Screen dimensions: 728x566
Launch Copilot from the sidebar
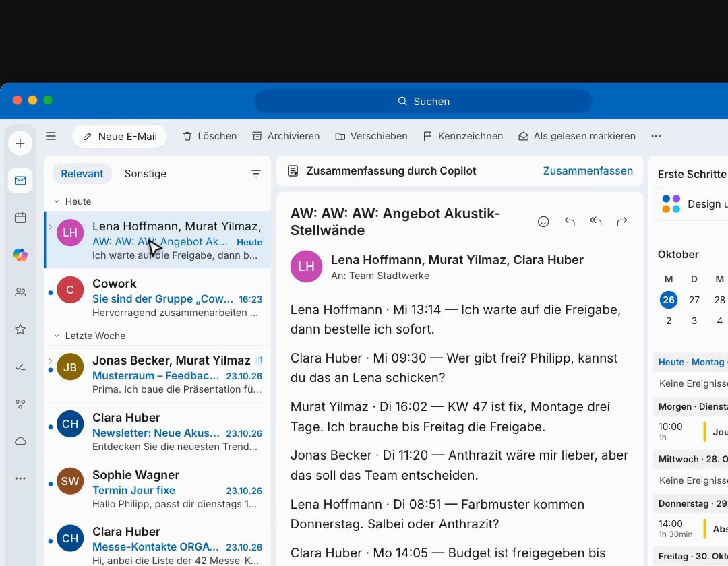coord(20,255)
